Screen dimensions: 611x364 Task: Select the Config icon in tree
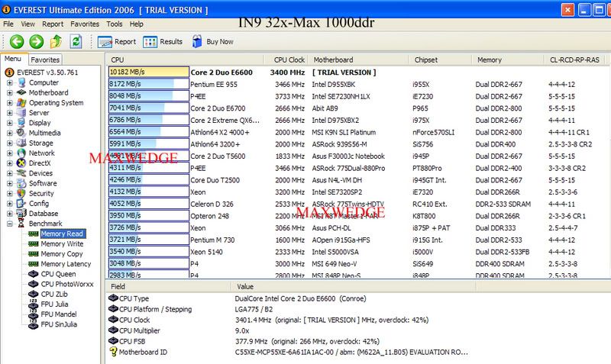pyautogui.click(x=21, y=204)
